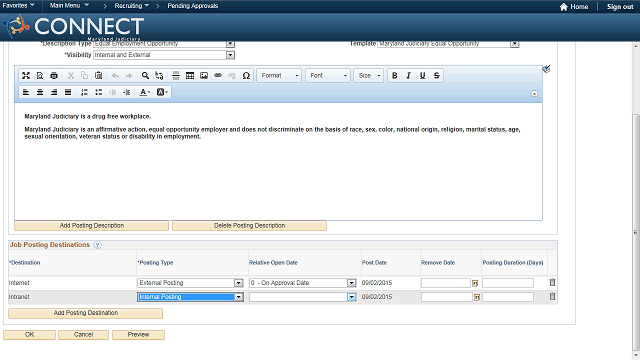The height and width of the screenshot is (360, 640).
Task: Open the Format dropdown
Action: (x=279, y=76)
